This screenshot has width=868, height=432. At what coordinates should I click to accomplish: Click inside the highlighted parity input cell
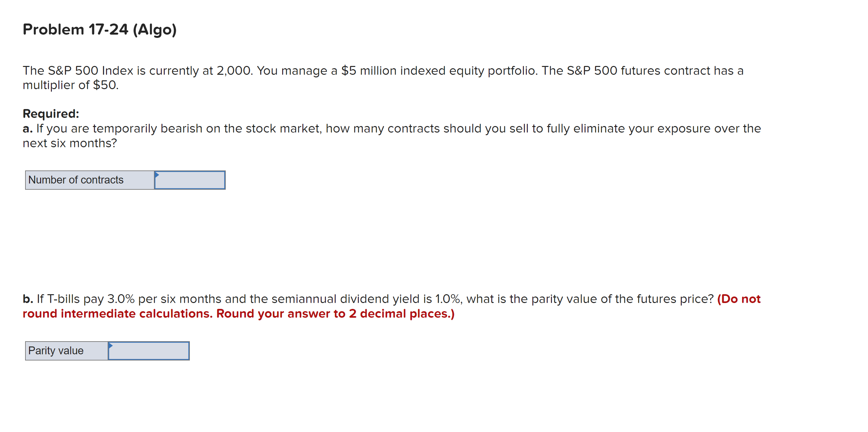point(149,351)
